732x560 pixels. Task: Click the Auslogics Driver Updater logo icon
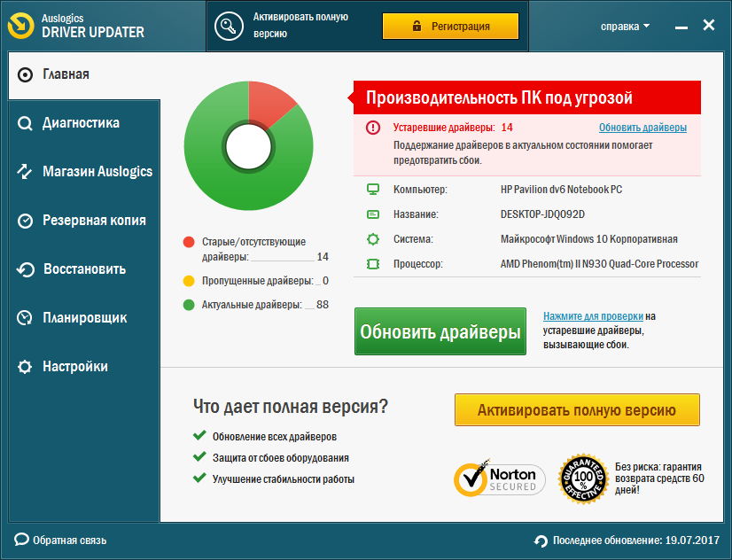click(x=21, y=26)
